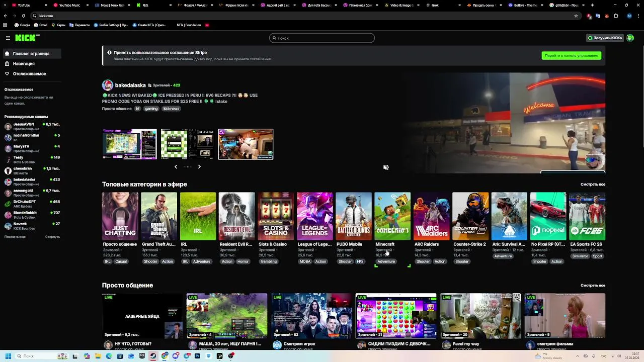Open new browser tab plus button

point(592,5)
